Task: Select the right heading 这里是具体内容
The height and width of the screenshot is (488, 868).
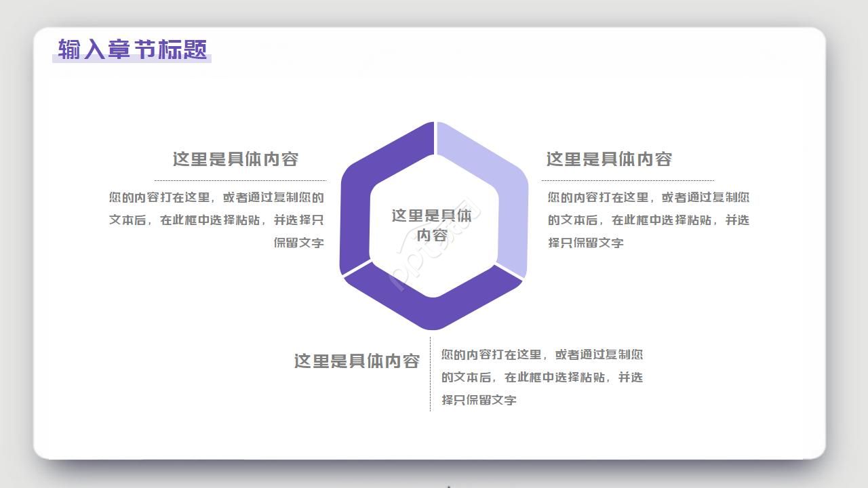Action: pos(610,159)
